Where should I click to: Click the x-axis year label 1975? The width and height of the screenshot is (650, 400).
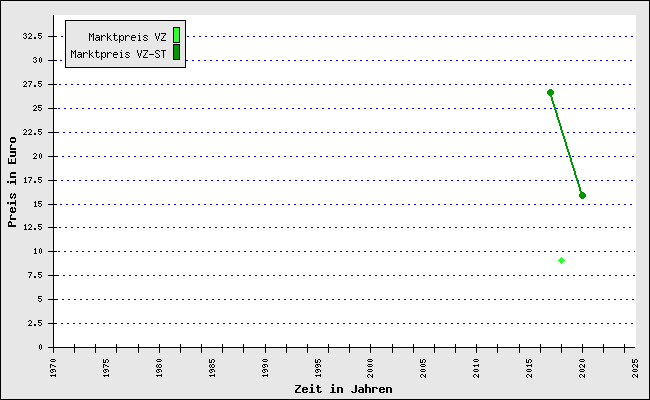point(107,368)
